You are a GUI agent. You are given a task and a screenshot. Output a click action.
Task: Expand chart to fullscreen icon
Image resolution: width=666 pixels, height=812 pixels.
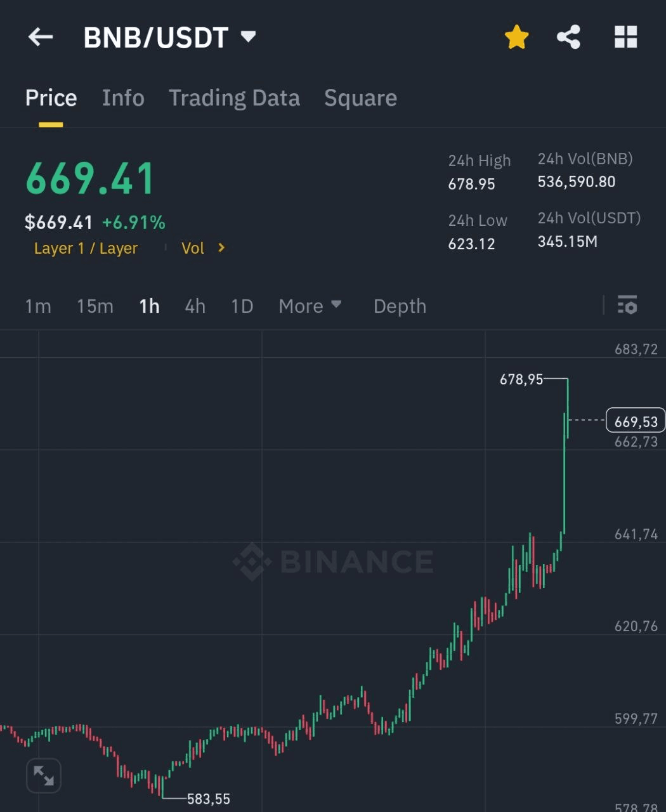click(x=44, y=775)
